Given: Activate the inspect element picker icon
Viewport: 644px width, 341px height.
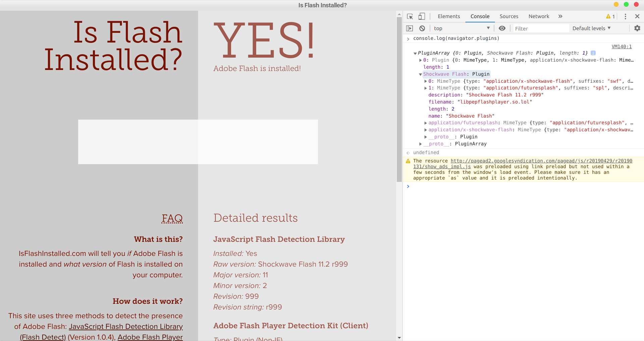Looking at the screenshot, I should click(x=410, y=16).
